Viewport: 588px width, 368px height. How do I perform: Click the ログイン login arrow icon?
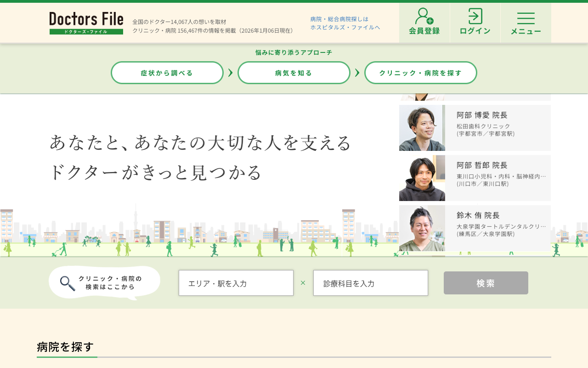pos(475,15)
